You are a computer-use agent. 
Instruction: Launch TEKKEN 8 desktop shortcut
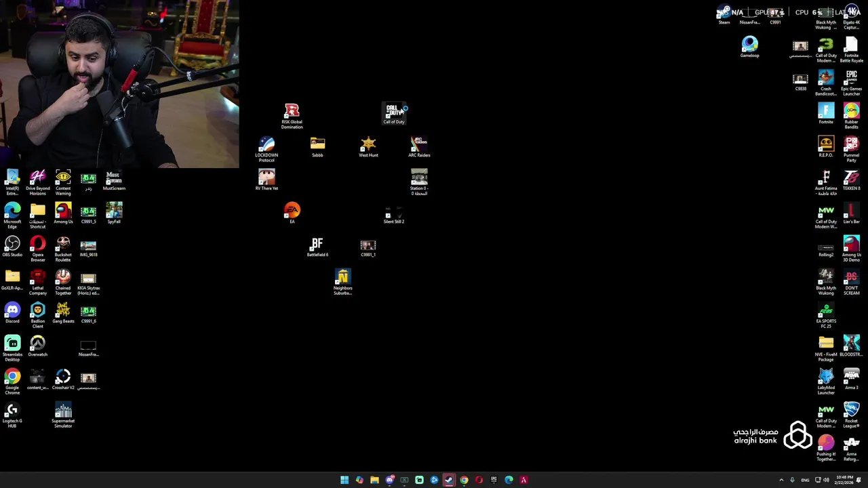(852, 180)
